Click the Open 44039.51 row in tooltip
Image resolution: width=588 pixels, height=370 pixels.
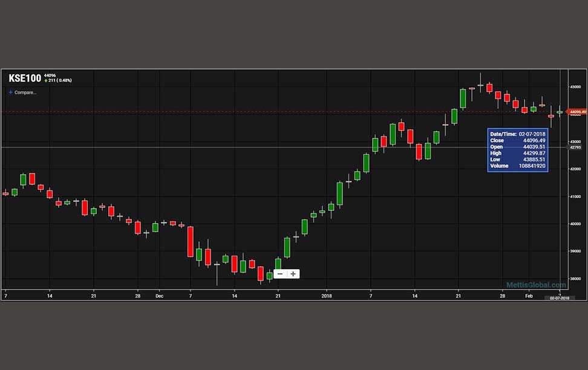[x=517, y=147]
